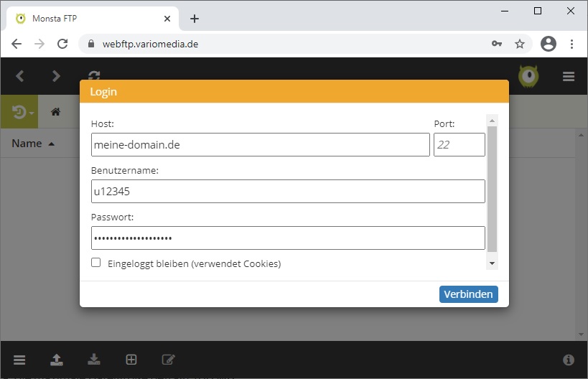Click the home folder icon in breadcrumb
This screenshot has height=379, width=588.
coord(55,112)
